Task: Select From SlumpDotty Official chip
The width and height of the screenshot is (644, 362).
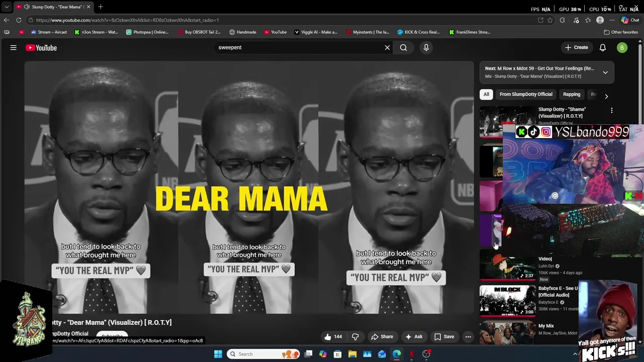Action: (526, 95)
